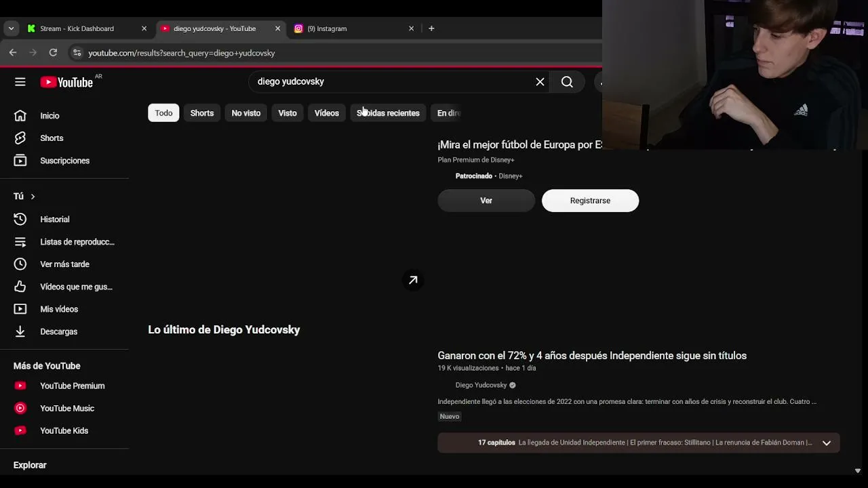The image size is (868, 488).
Task: Click the 'Plan Premium de Disney+' text
Action: coord(476,160)
